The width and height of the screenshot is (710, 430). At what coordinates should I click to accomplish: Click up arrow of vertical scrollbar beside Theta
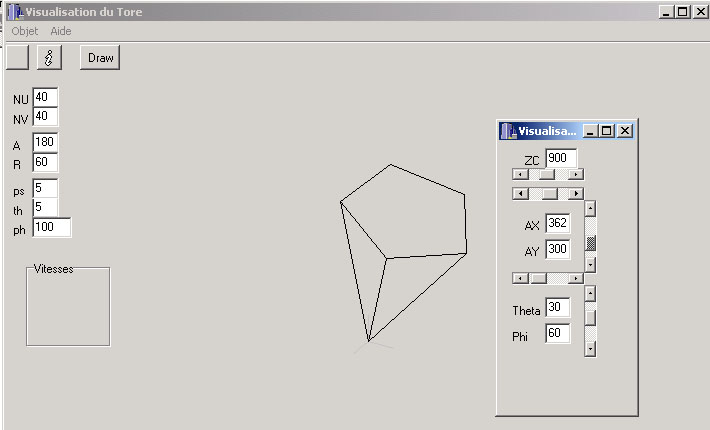pyautogui.click(x=590, y=294)
